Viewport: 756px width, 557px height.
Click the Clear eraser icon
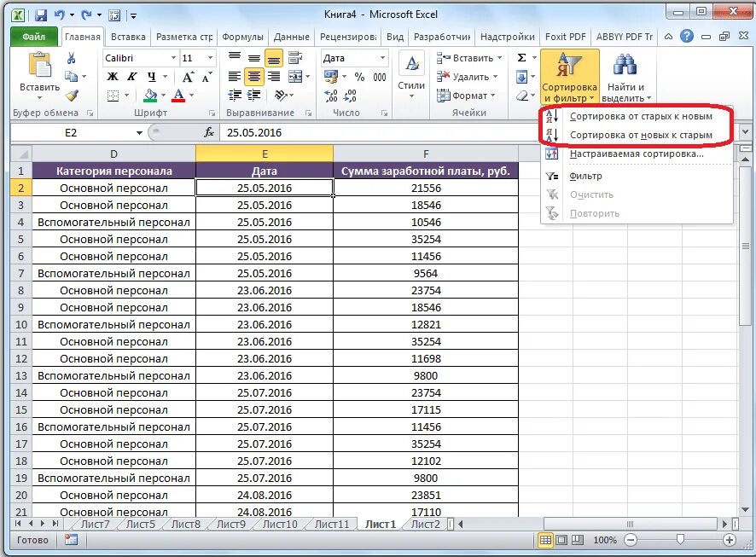point(521,96)
